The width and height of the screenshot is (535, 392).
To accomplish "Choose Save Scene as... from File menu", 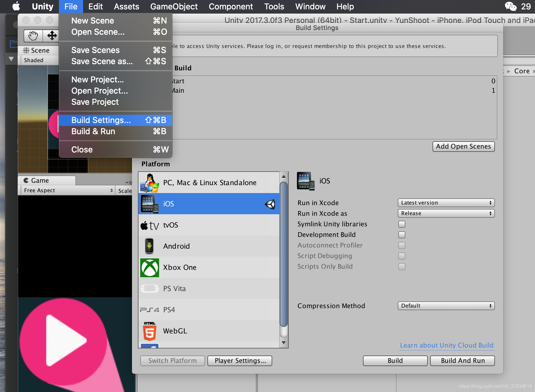I will tap(115, 61).
